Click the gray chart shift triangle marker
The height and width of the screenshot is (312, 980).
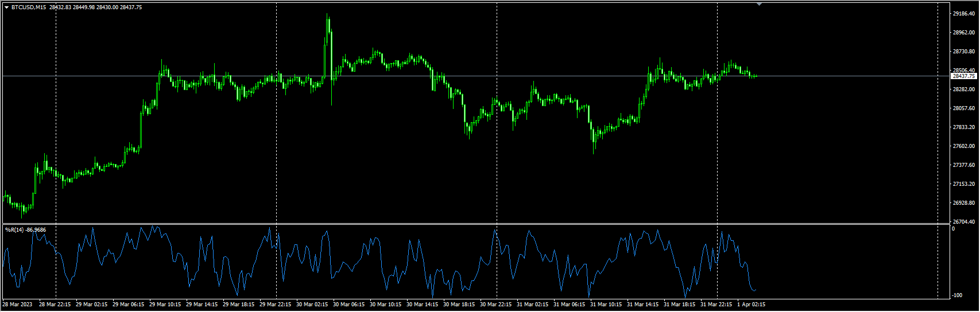(760, 4)
